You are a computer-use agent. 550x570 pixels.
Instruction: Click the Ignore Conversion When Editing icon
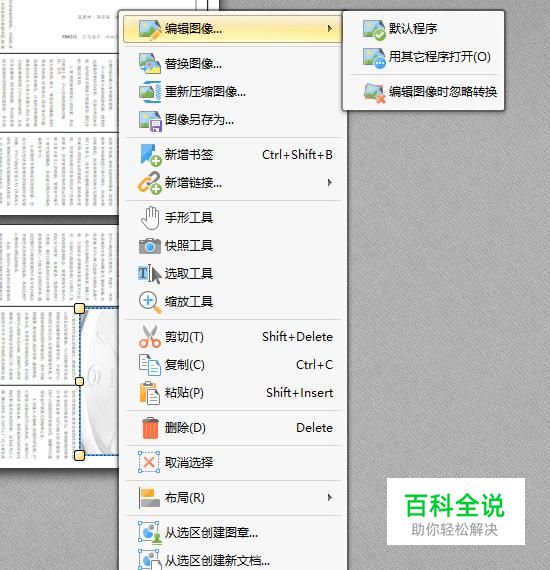(374, 92)
